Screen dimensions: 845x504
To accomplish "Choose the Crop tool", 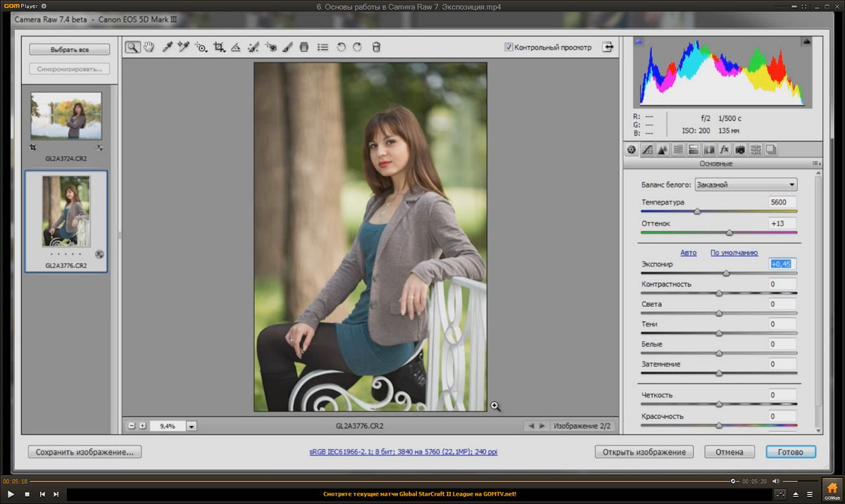I will point(219,47).
